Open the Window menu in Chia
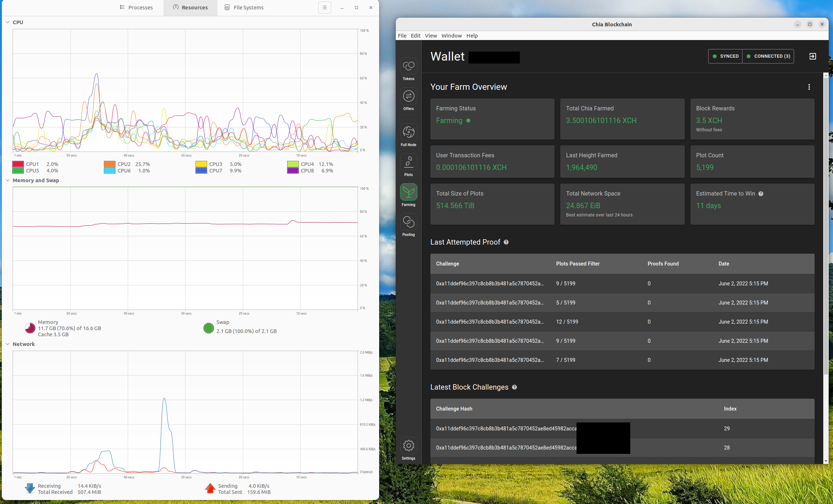833x504 pixels. 451,36
